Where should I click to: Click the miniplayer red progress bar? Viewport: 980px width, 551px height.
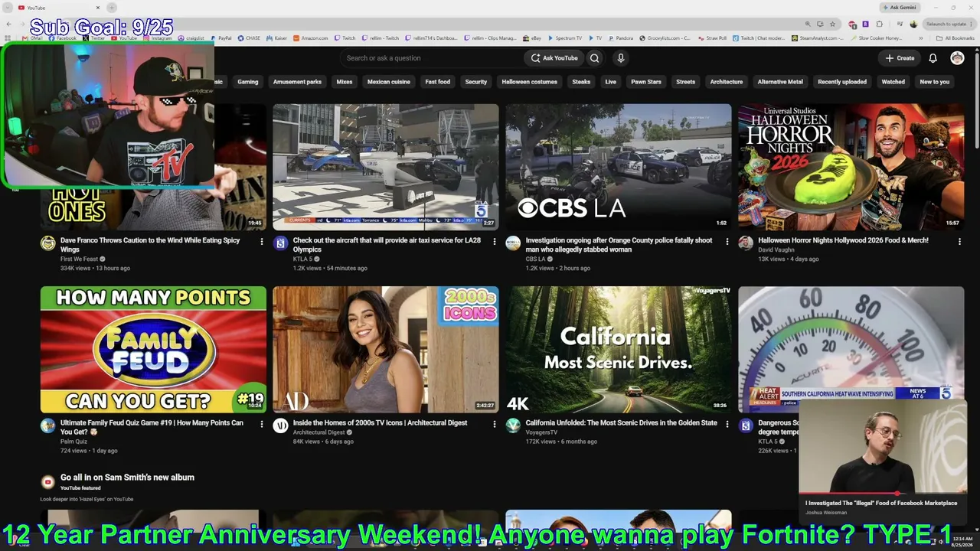point(883,494)
